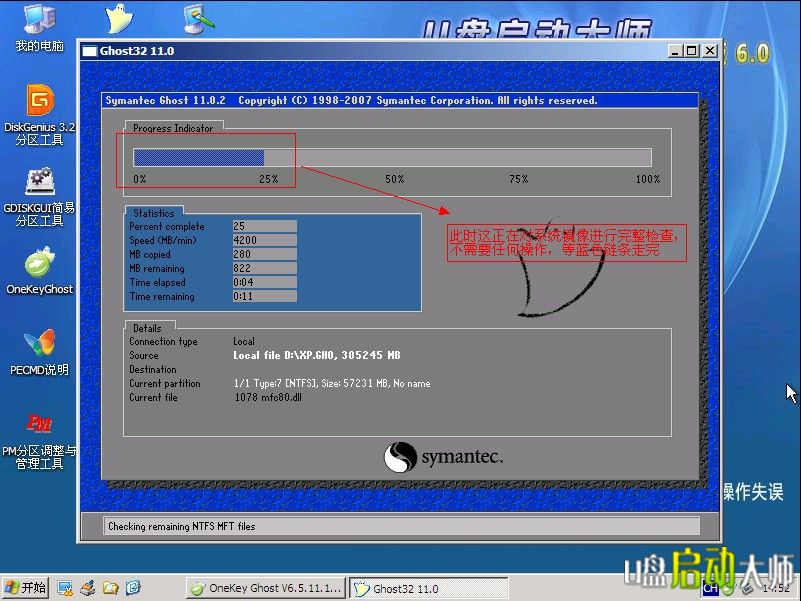Click the system tray clock
The image size is (801, 601).
pos(775,588)
